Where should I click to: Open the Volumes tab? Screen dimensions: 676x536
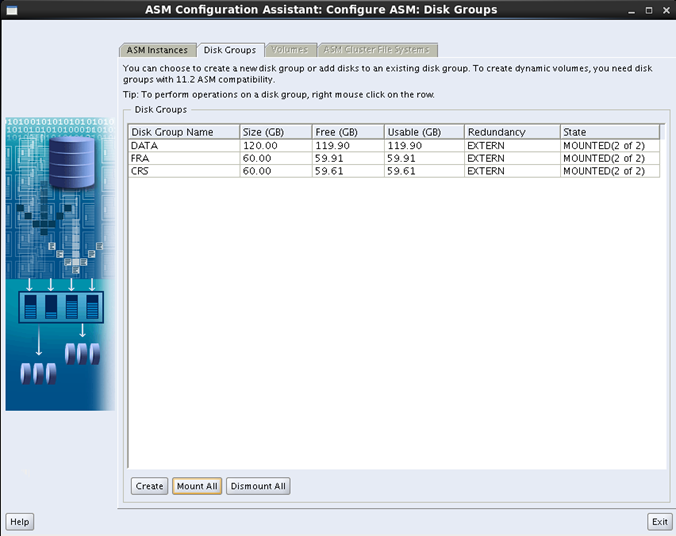(x=290, y=50)
